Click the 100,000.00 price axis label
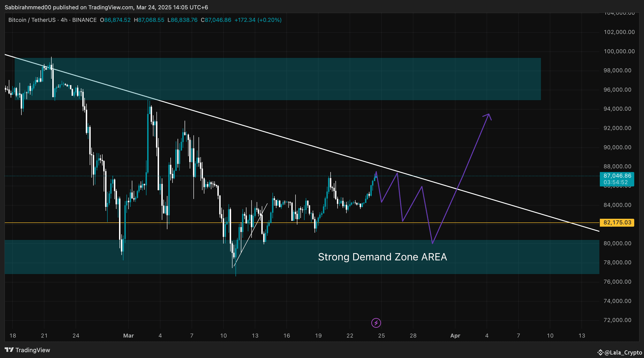644x358 pixels. tap(619, 51)
